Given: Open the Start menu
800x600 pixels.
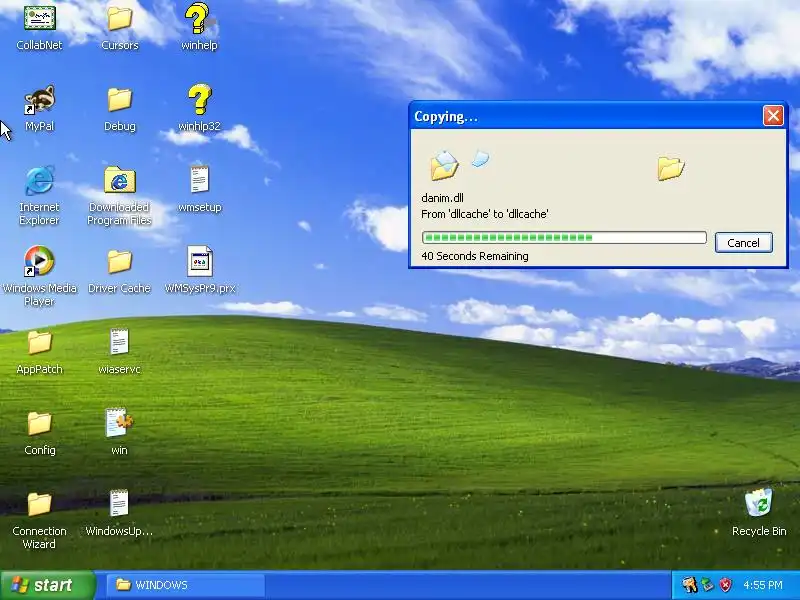Looking at the screenshot, I should click(x=47, y=585).
